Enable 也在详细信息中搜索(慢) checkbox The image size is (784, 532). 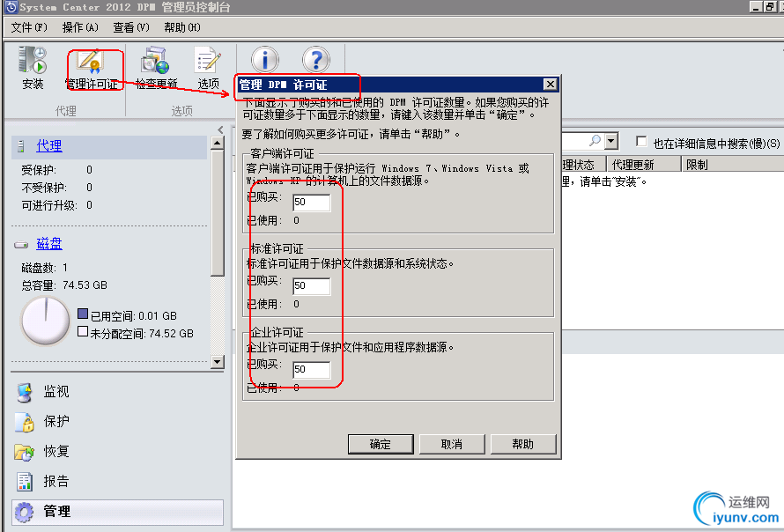(641, 142)
